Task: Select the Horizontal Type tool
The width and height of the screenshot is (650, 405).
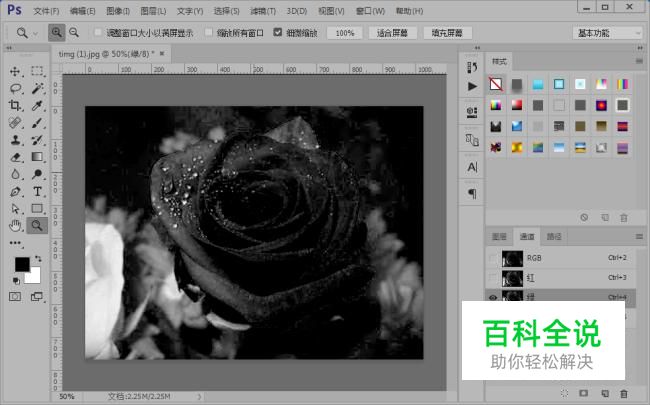Action: 37,192
